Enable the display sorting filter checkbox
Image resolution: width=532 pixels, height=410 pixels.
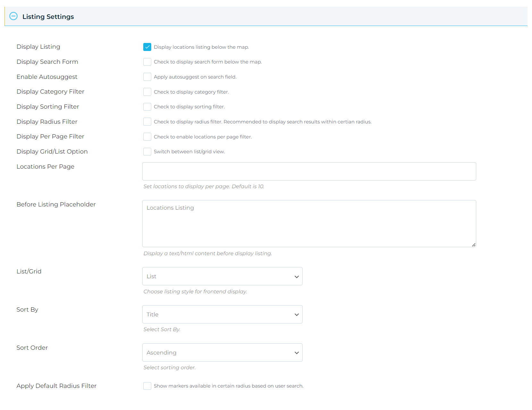tap(147, 107)
